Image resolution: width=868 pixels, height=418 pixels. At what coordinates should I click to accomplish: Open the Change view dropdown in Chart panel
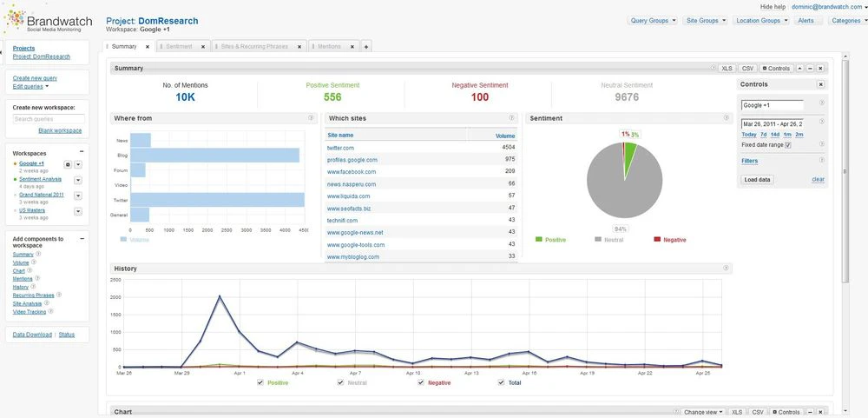coord(703,412)
